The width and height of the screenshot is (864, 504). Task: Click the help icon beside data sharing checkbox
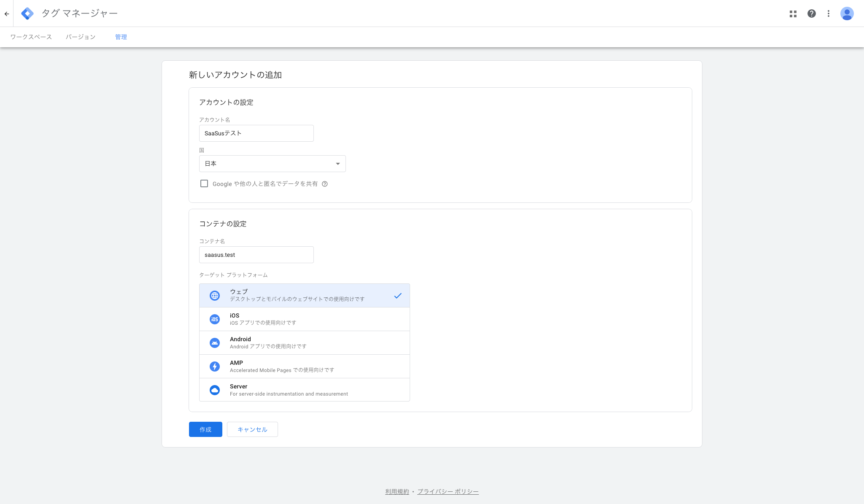[325, 184]
